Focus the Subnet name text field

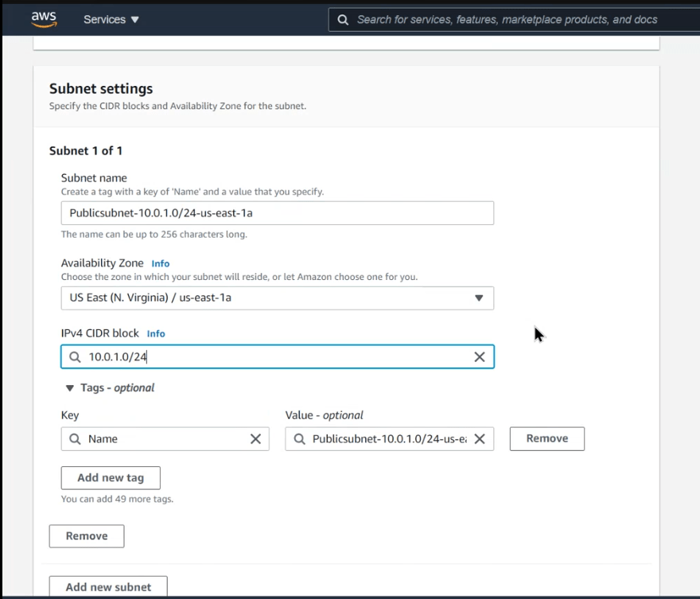(277, 213)
